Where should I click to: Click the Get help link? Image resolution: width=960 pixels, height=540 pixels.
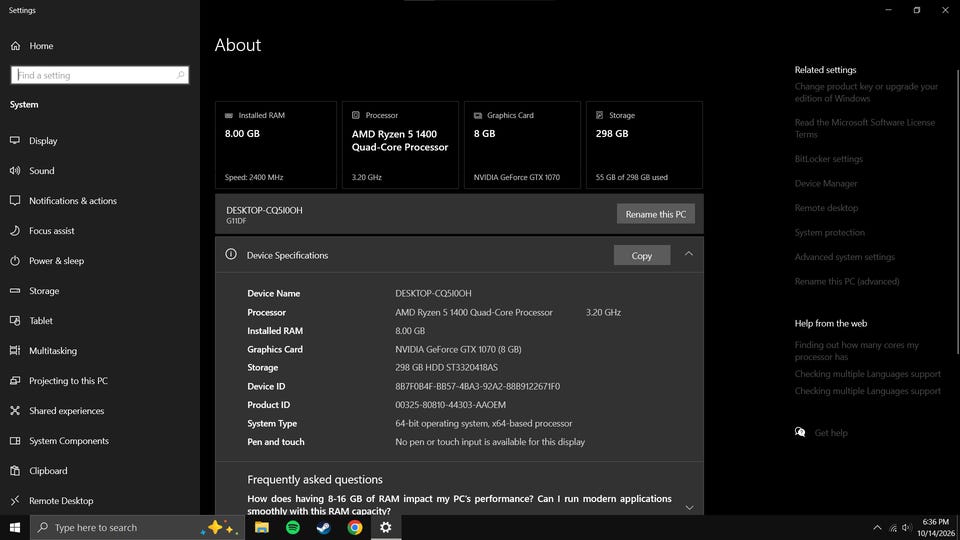[x=831, y=433]
